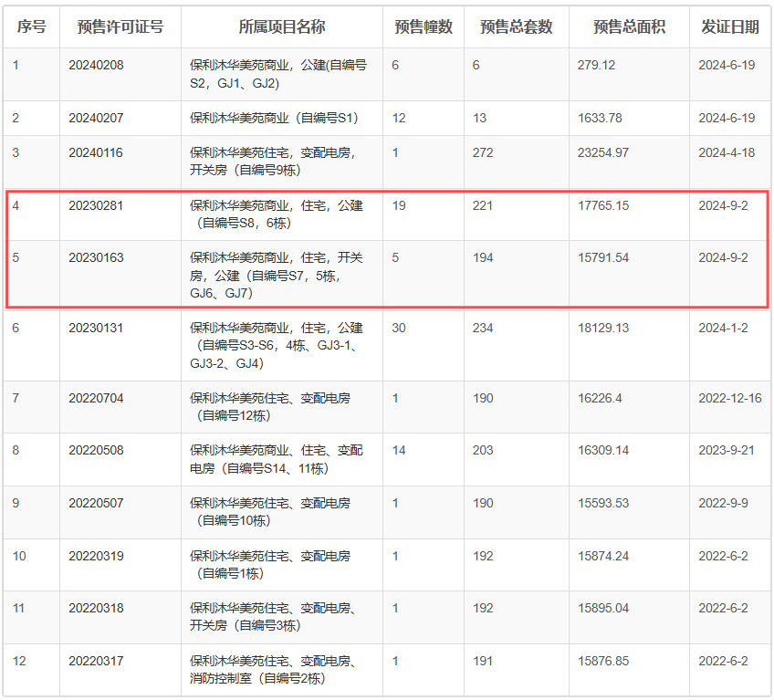The image size is (774, 700).
Task: Click total units value 272
Action: [483, 152]
